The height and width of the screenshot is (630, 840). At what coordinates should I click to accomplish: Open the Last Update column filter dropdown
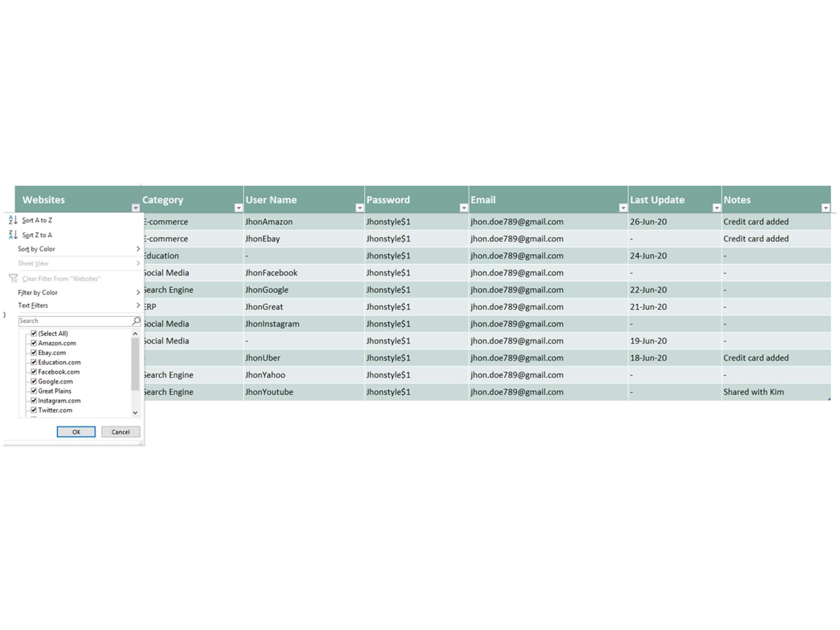pos(717,208)
